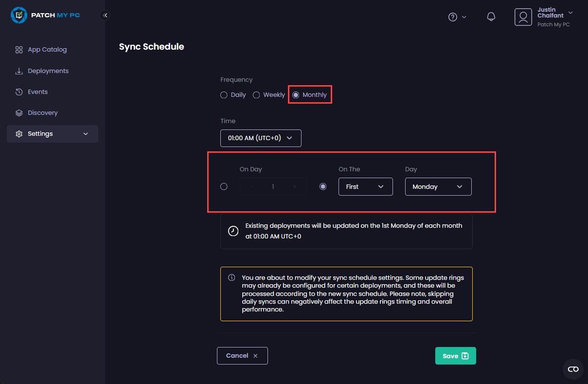Click the day number input field
Image resolution: width=588 pixels, height=384 pixels.
pyautogui.click(x=273, y=186)
